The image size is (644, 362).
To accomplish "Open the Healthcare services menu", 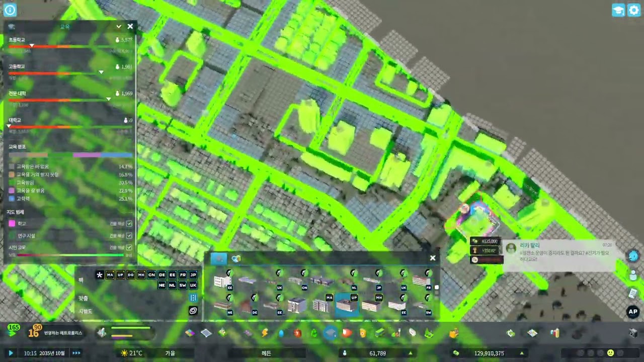I will [297, 333].
